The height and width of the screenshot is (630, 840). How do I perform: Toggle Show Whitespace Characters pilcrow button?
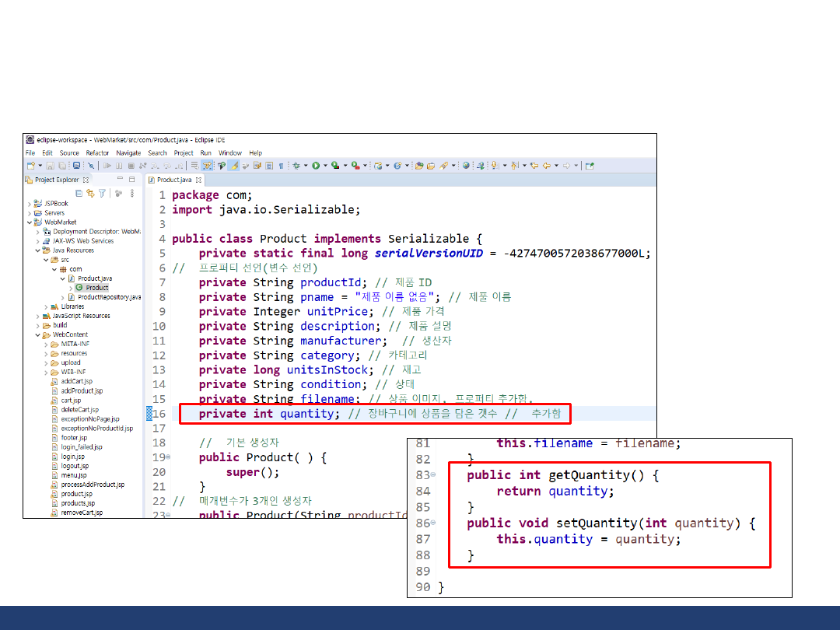pyautogui.click(x=281, y=166)
